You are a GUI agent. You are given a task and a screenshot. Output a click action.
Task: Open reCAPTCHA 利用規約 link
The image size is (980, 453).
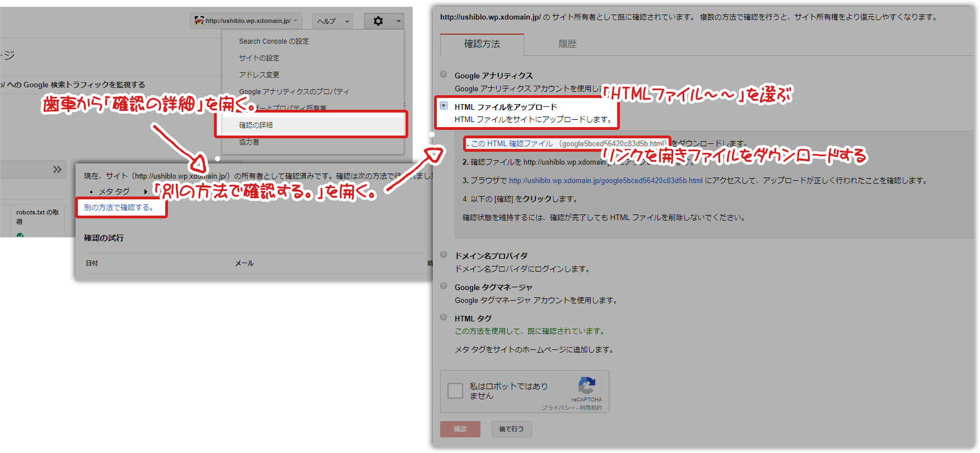pos(591,408)
